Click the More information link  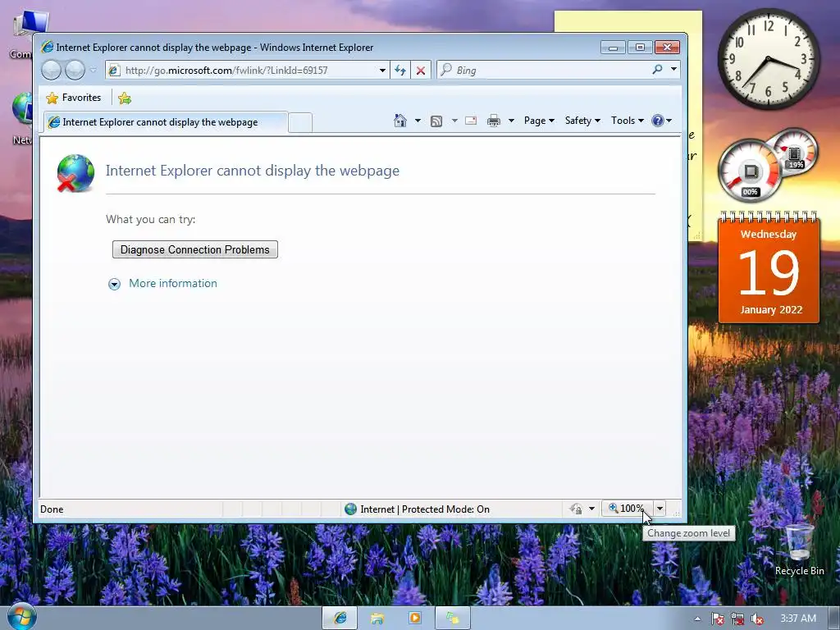tap(173, 283)
